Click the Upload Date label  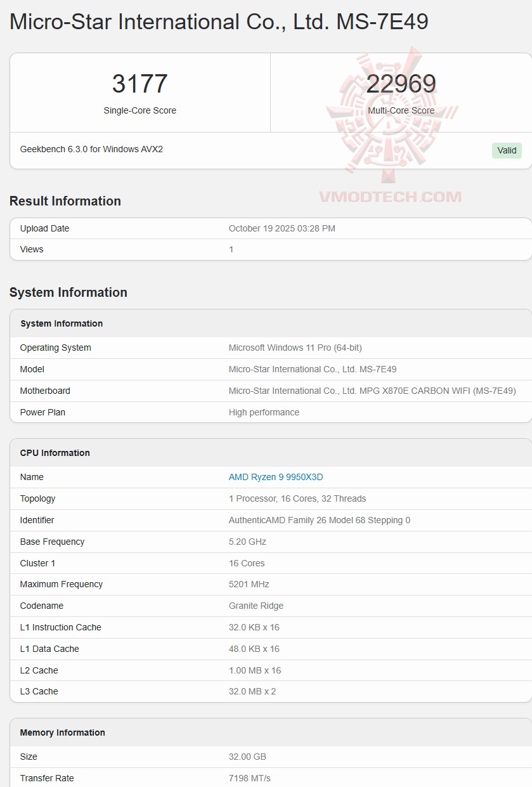tap(44, 228)
